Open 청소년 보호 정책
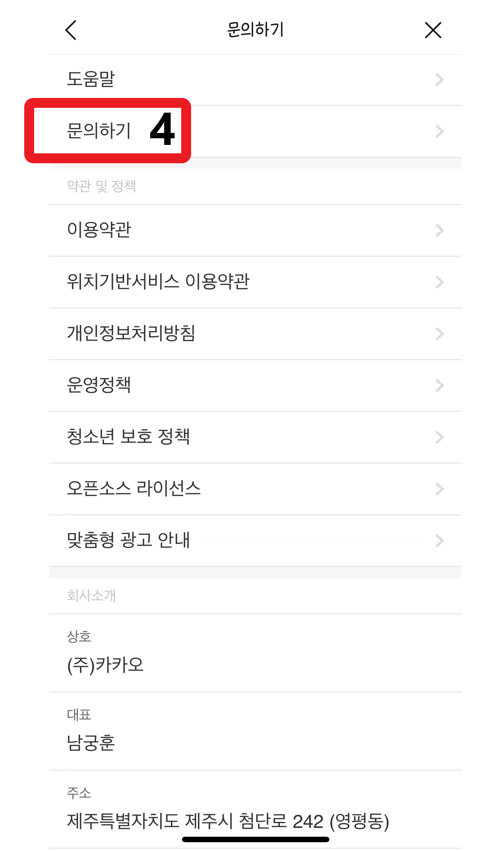 (x=128, y=437)
